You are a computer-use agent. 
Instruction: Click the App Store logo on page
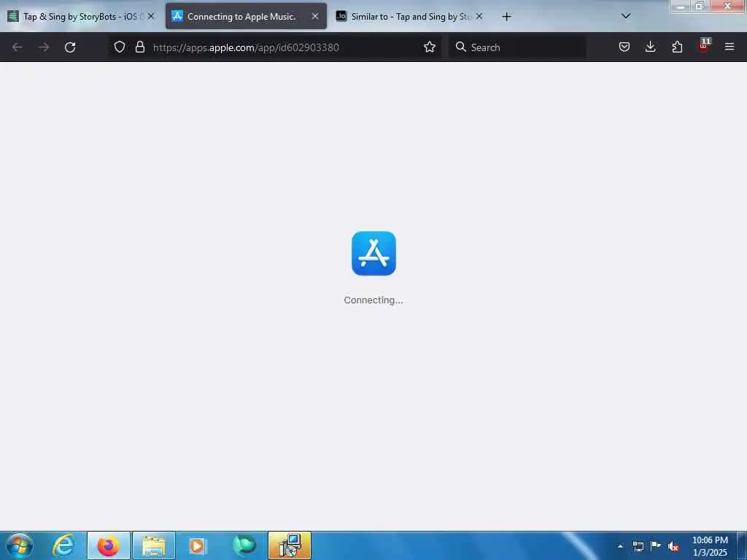pos(373,253)
